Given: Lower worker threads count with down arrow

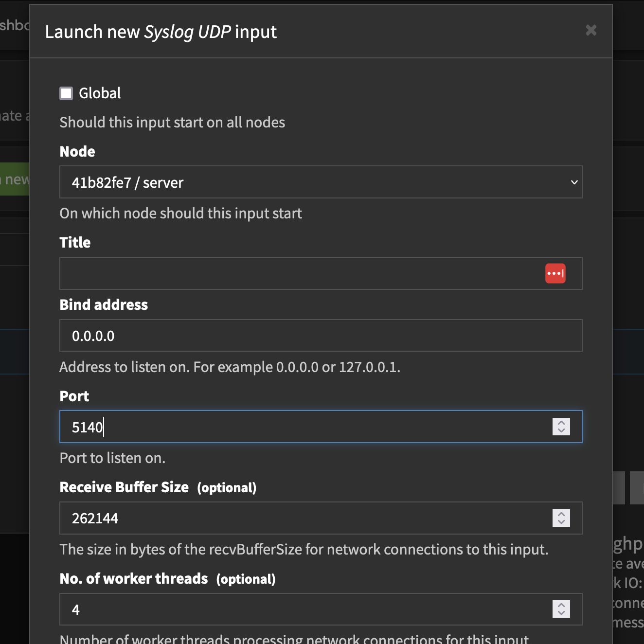Looking at the screenshot, I should point(561,613).
